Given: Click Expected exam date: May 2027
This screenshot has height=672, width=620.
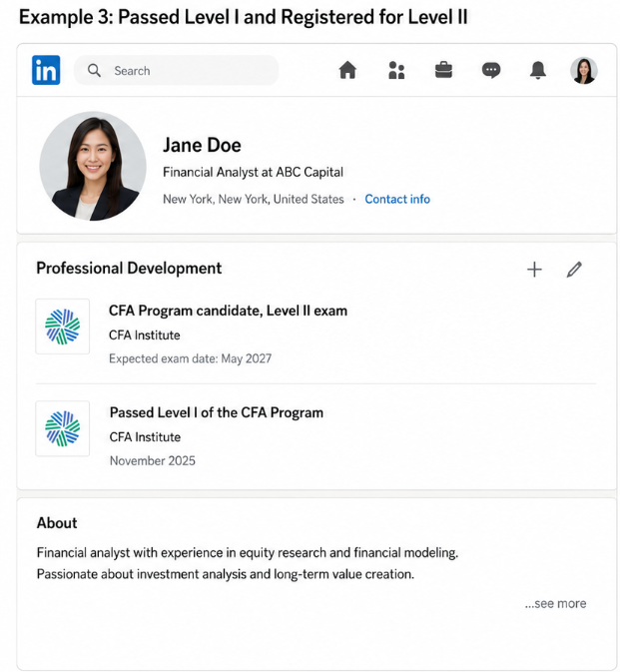Looking at the screenshot, I should point(191,358).
